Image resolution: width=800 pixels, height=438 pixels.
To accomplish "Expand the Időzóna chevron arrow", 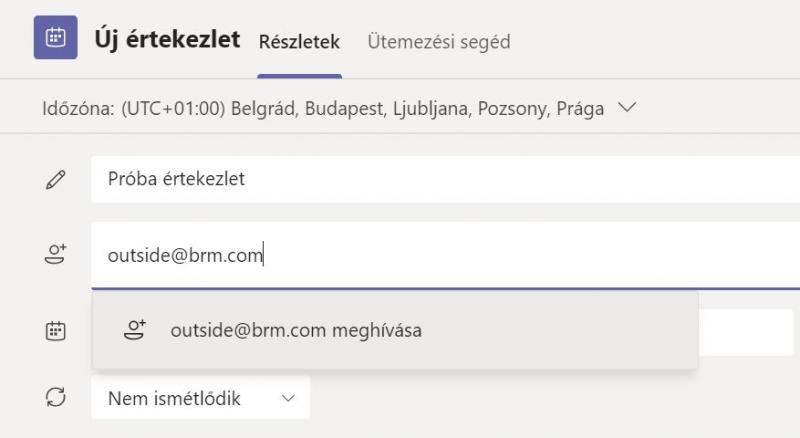I will tap(627, 107).
